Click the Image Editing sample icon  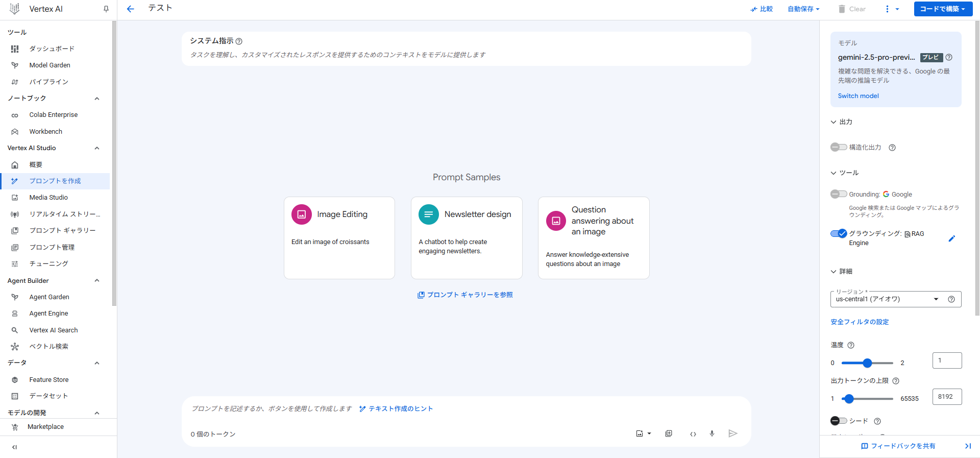[x=302, y=214]
